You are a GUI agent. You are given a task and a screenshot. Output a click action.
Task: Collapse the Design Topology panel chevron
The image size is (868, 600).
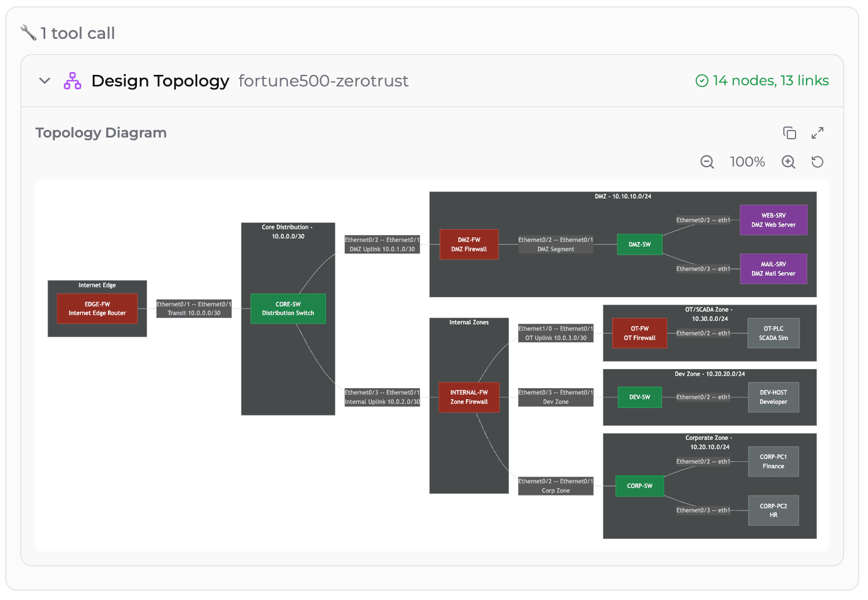click(x=45, y=81)
